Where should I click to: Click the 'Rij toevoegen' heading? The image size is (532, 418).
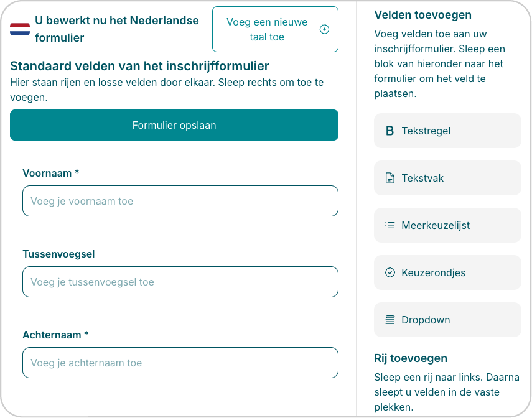pyautogui.click(x=411, y=358)
